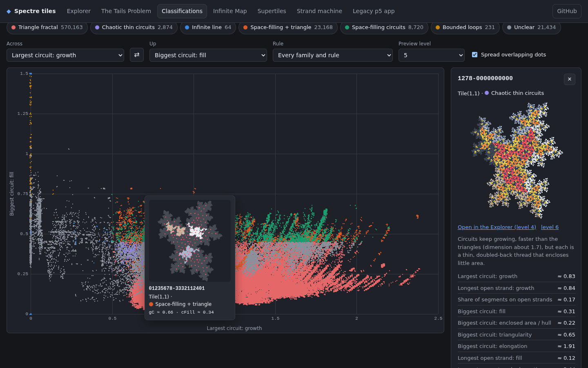Click the Longest open strand: growth row
Viewport: 588px width, 368px height.
coord(517,288)
